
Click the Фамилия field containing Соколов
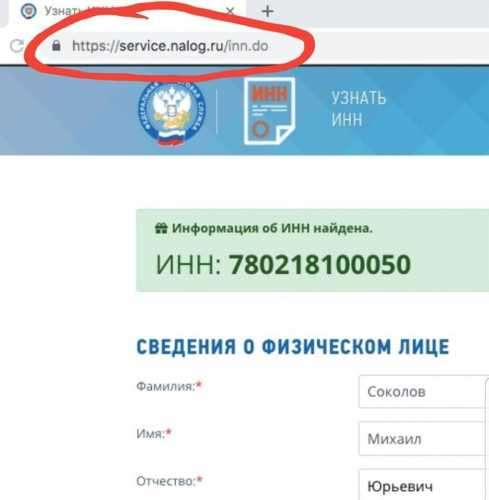pos(423,391)
